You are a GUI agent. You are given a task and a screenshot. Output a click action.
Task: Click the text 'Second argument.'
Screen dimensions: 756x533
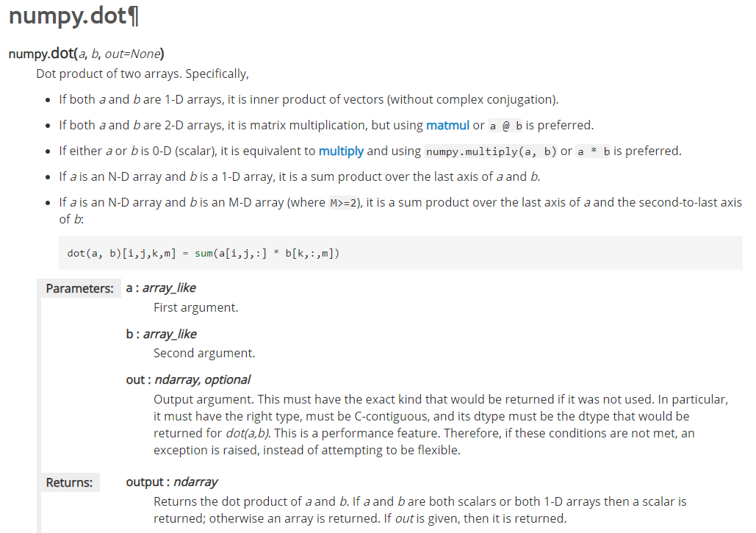204,353
